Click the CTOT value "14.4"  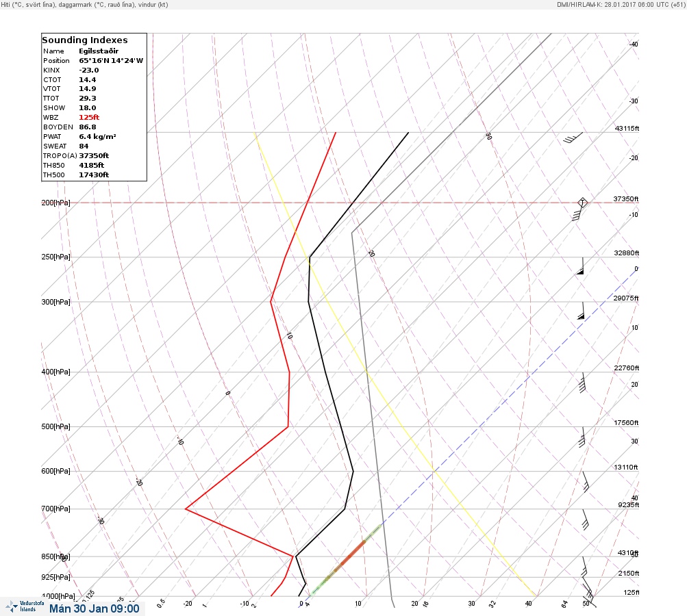tap(87, 79)
